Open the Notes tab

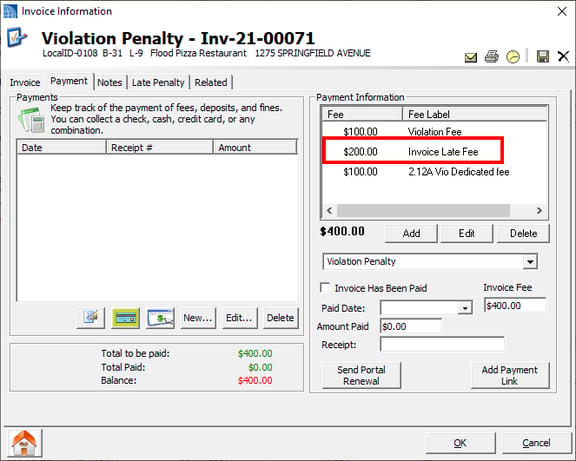pyautogui.click(x=109, y=83)
